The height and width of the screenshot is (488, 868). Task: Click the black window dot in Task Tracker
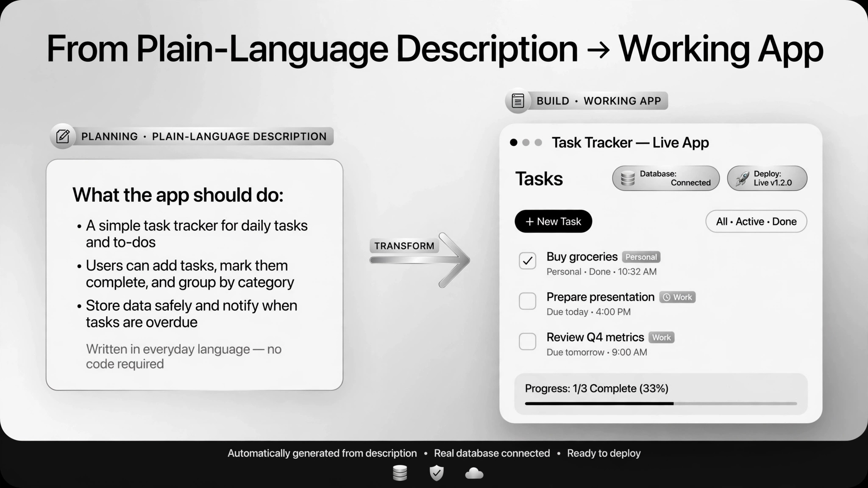(x=514, y=142)
